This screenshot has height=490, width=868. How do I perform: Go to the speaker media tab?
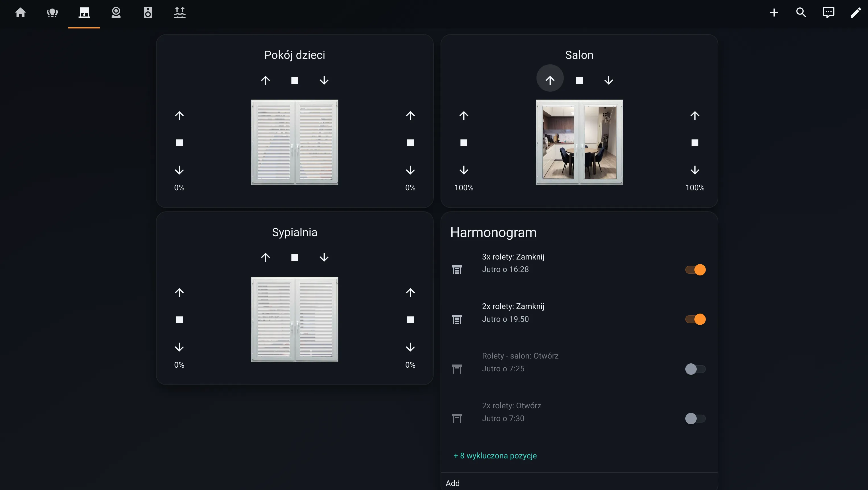coord(148,13)
